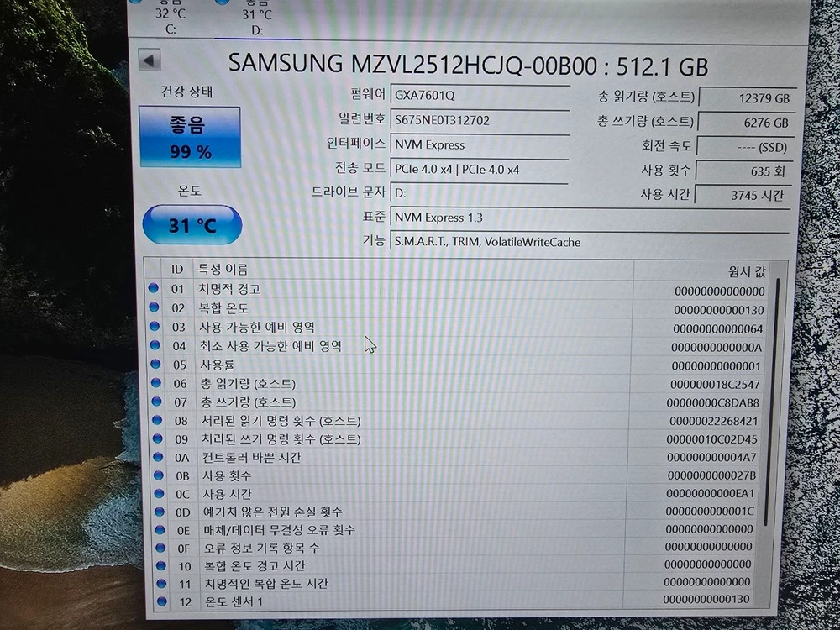The image size is (840, 630).
Task: Click raw value 0000000000001C
Action: (x=710, y=512)
